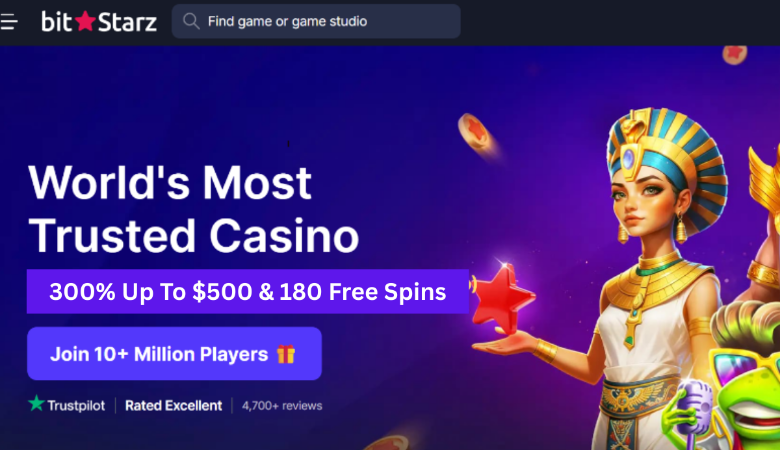Click the bitStarz logo
Image resolution: width=780 pixels, height=450 pixels.
coord(99,21)
